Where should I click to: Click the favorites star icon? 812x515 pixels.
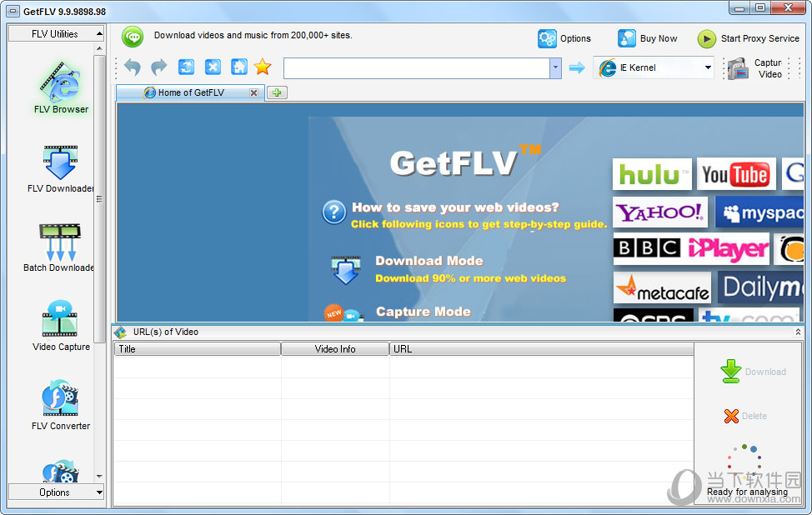pyautogui.click(x=263, y=67)
